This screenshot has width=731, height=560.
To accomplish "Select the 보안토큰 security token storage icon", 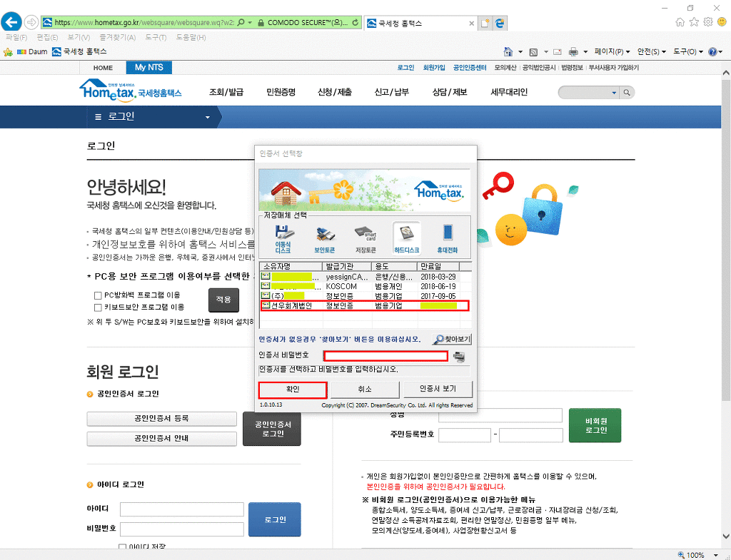I will pyautogui.click(x=325, y=238).
